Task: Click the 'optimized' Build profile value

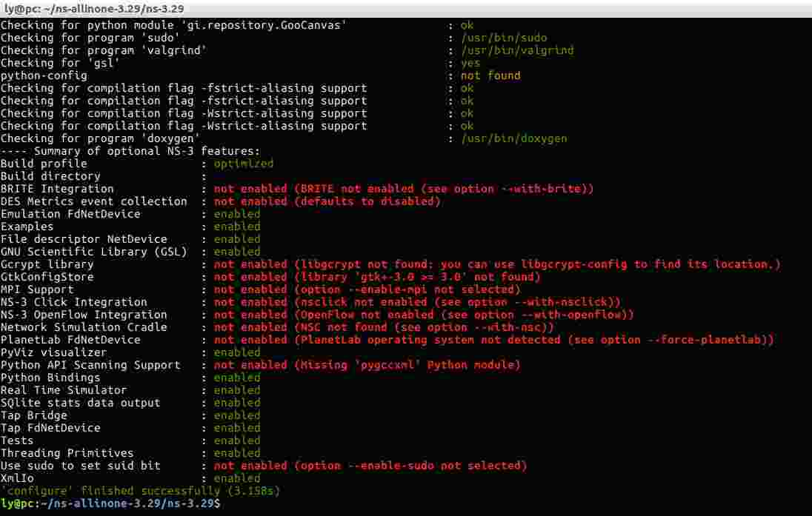Action: (x=244, y=164)
